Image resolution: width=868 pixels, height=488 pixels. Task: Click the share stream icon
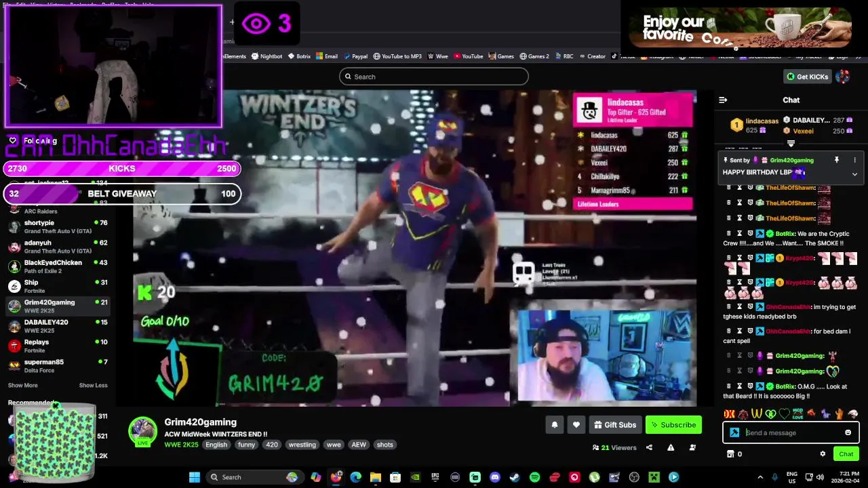(x=649, y=447)
